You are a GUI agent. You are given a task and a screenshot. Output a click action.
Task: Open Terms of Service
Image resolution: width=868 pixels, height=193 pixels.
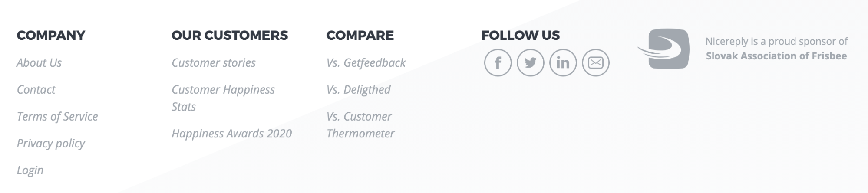[x=57, y=117]
